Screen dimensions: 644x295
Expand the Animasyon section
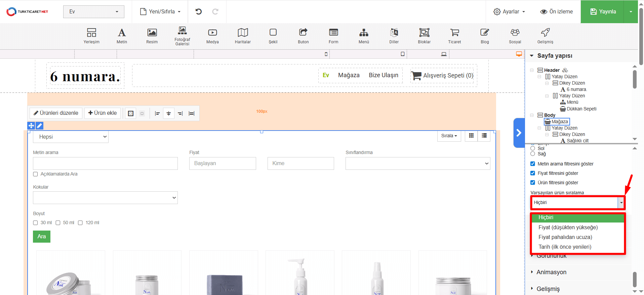point(551,272)
